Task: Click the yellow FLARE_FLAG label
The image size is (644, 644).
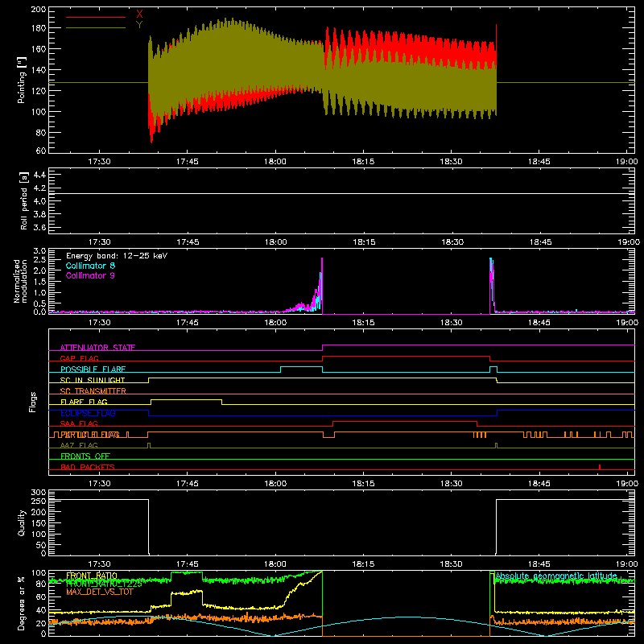Action: pos(84,402)
